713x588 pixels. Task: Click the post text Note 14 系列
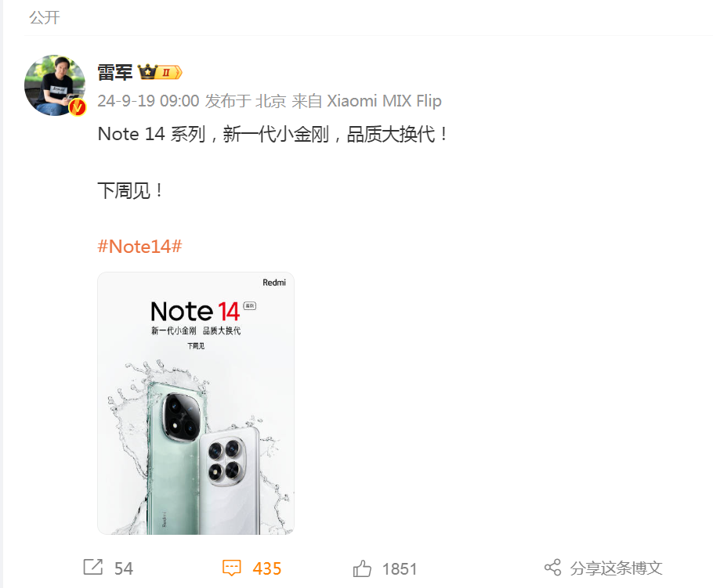[x=151, y=134]
